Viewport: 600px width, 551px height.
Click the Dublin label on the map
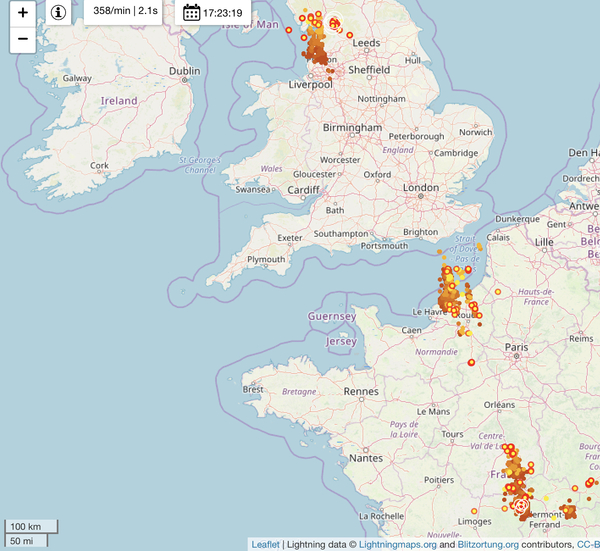(185, 71)
